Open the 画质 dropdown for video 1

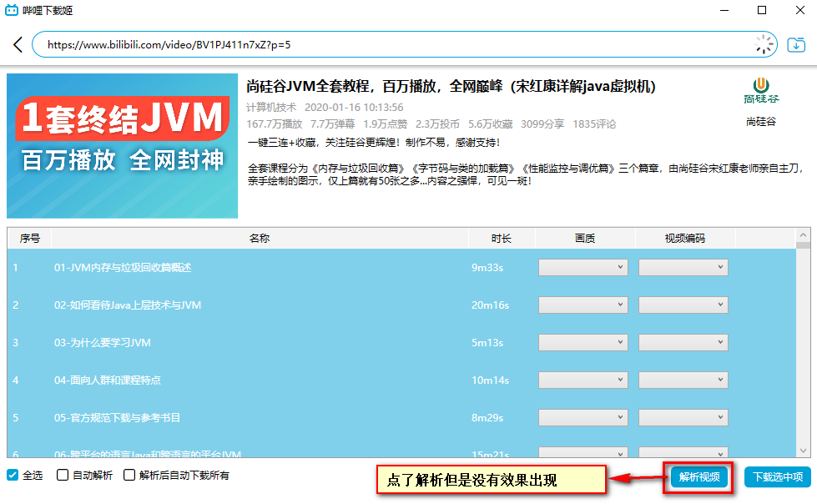click(582, 267)
